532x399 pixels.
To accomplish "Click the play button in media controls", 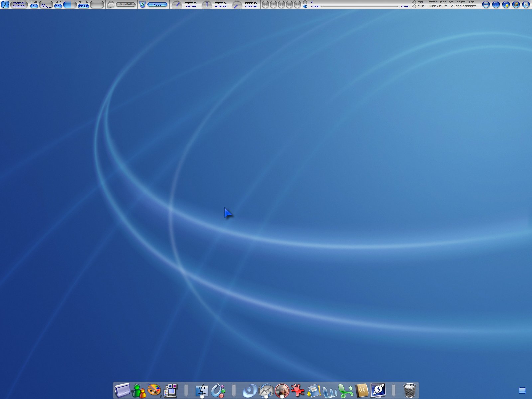I will tap(273, 4).
